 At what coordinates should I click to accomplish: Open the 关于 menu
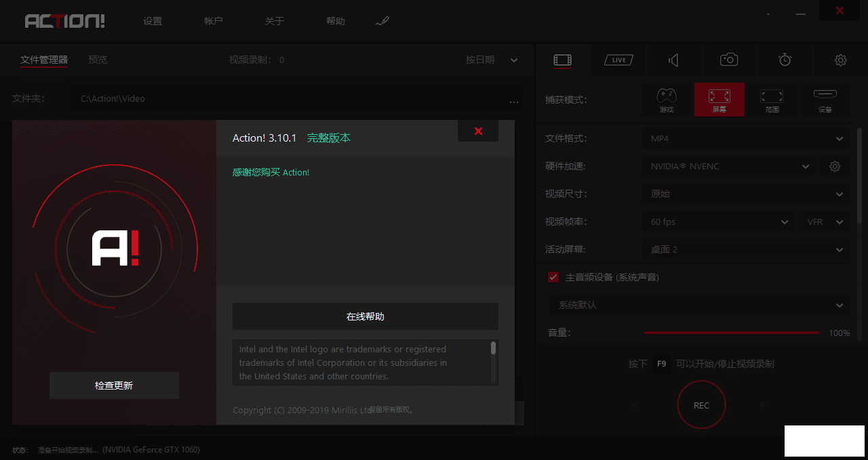click(274, 21)
